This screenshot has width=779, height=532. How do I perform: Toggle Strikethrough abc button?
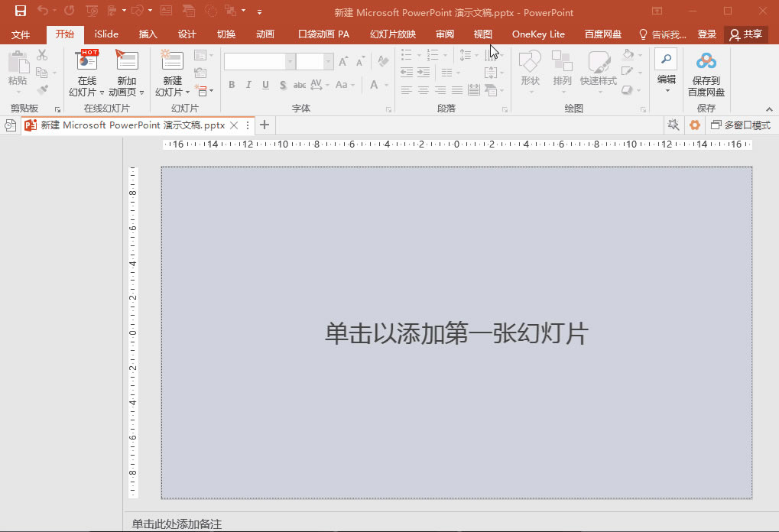(x=300, y=85)
